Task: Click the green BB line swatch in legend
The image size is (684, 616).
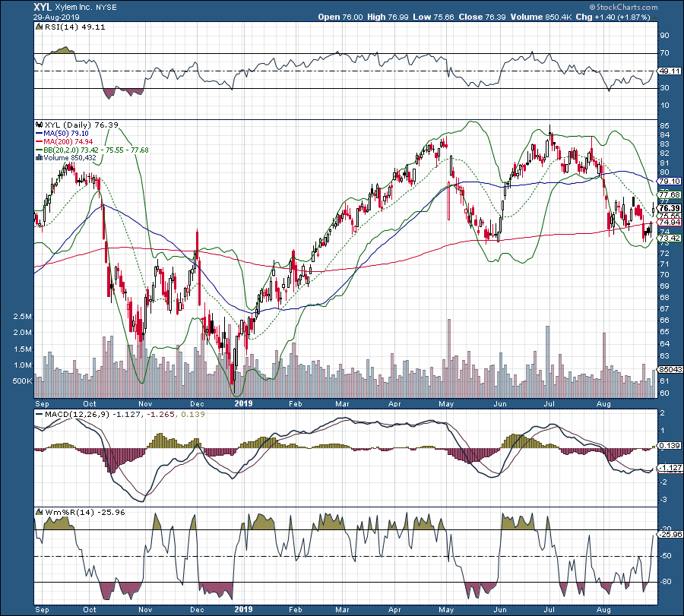Action: point(40,150)
